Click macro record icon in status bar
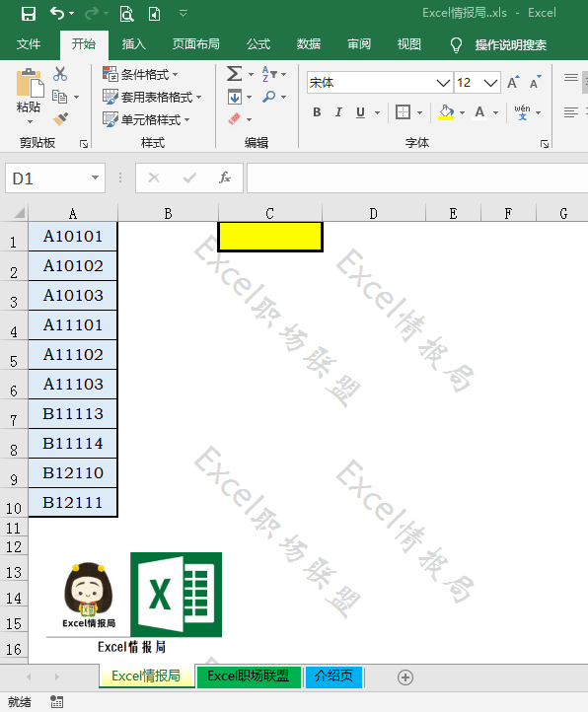Screen dimensions: 588x712 point(57,702)
